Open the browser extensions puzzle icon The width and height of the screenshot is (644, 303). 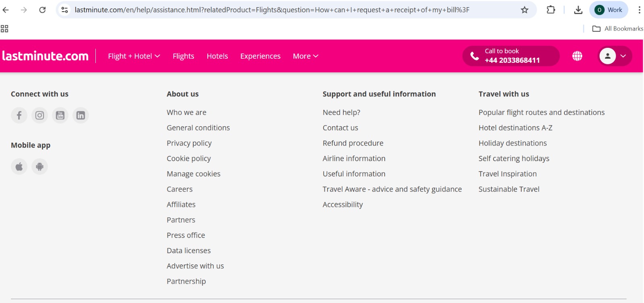click(x=551, y=10)
